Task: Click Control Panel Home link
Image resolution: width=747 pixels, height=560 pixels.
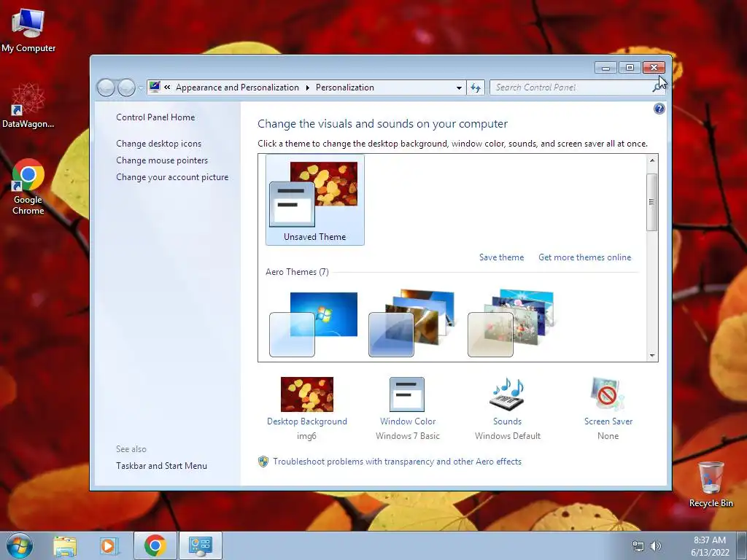Action: tap(155, 117)
